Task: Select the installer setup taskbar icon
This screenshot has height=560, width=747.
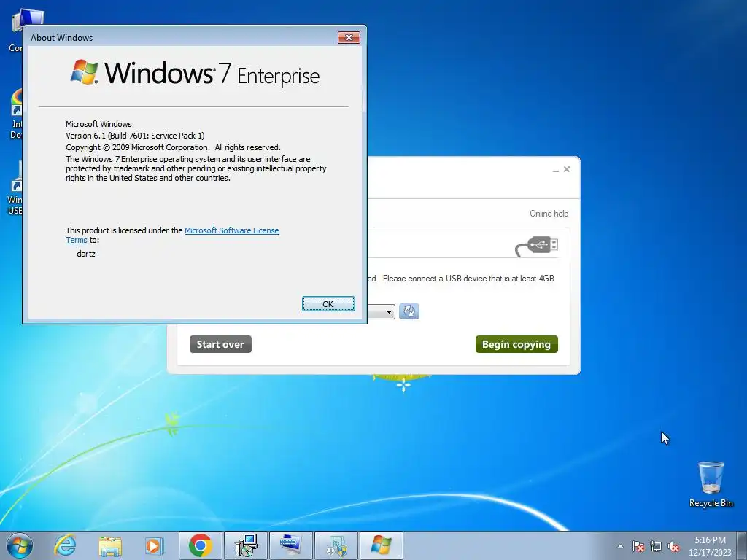Action: (x=246, y=545)
